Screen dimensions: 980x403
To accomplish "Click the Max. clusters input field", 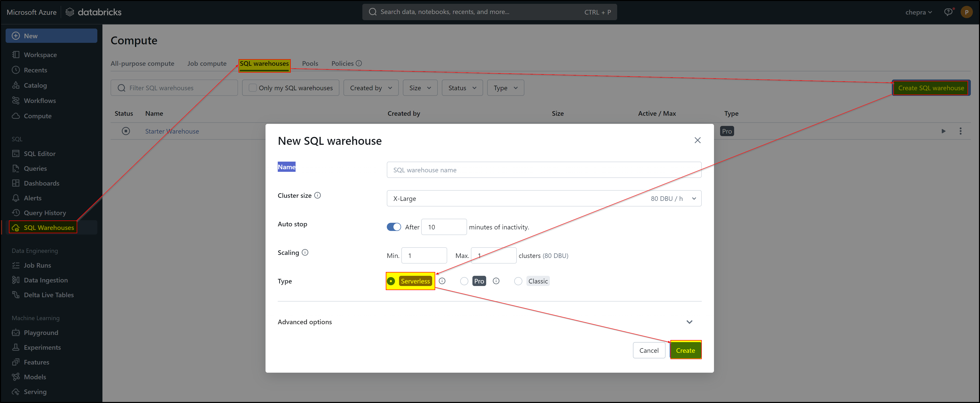I will (x=493, y=255).
